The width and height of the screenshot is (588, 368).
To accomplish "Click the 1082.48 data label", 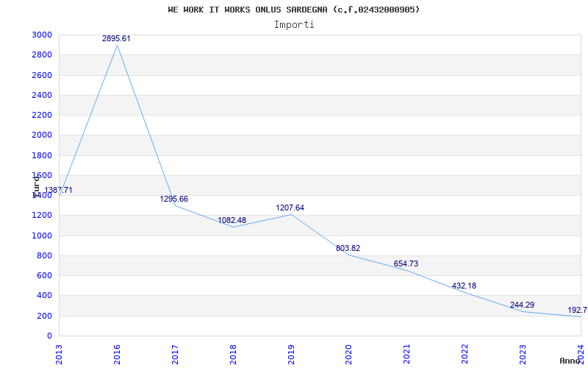I will [x=232, y=220].
